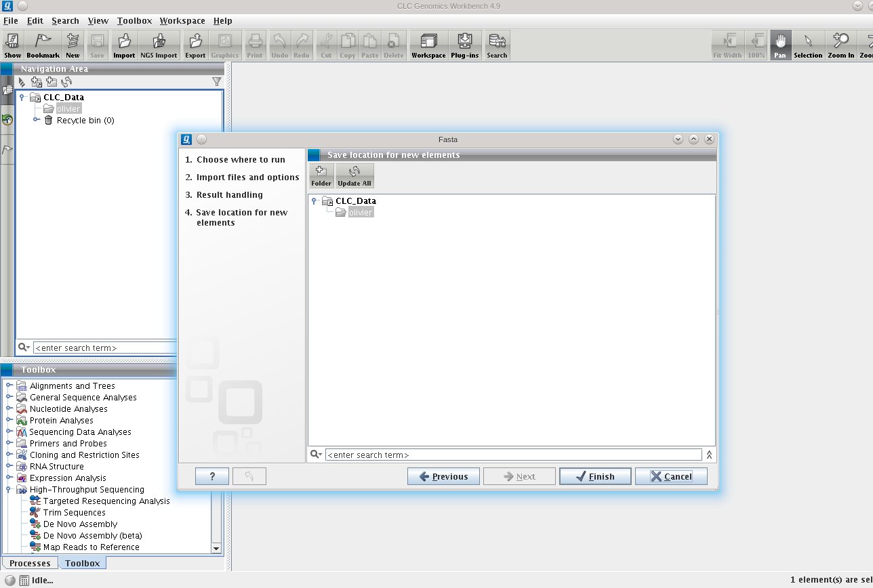Switch to the Toolbox tab
873x588 pixels.
coord(83,563)
